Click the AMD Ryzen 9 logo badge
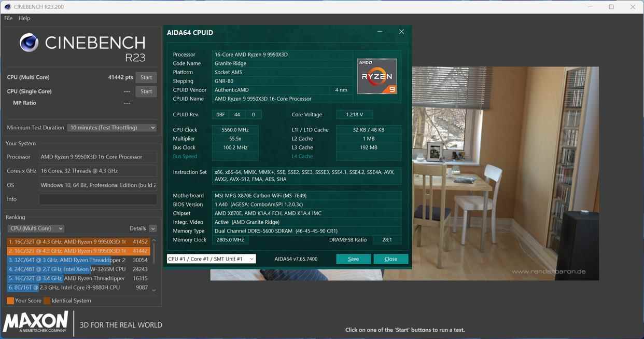The image size is (644, 339). point(377,76)
